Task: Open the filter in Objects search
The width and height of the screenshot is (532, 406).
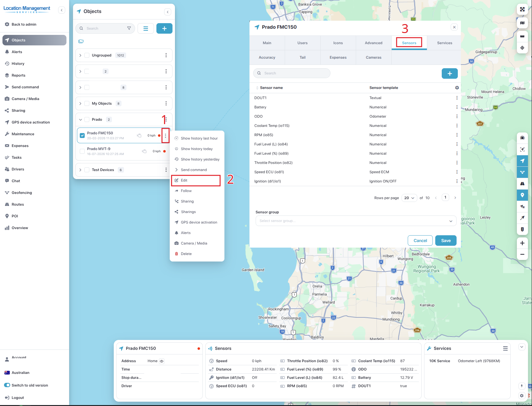Action: [129, 28]
